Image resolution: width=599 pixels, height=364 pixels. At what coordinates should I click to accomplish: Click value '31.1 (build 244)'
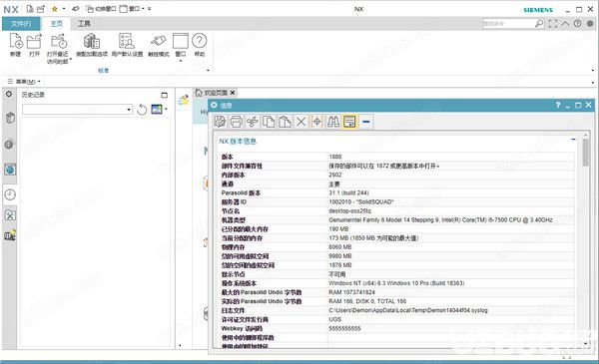point(348,193)
